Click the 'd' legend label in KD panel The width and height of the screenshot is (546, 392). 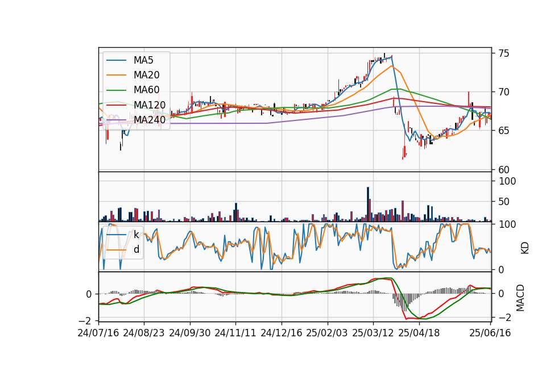pyautogui.click(x=136, y=249)
